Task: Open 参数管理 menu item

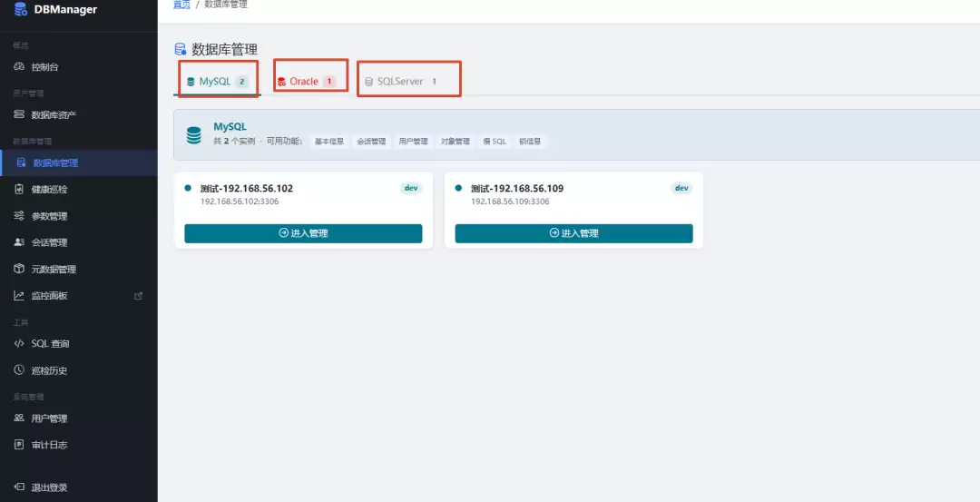Action: (79, 216)
